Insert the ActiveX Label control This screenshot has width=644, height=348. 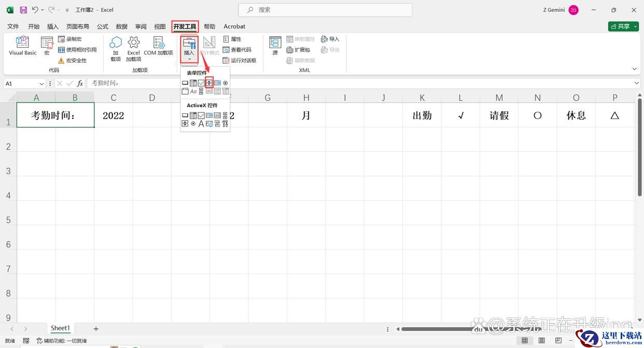[201, 124]
